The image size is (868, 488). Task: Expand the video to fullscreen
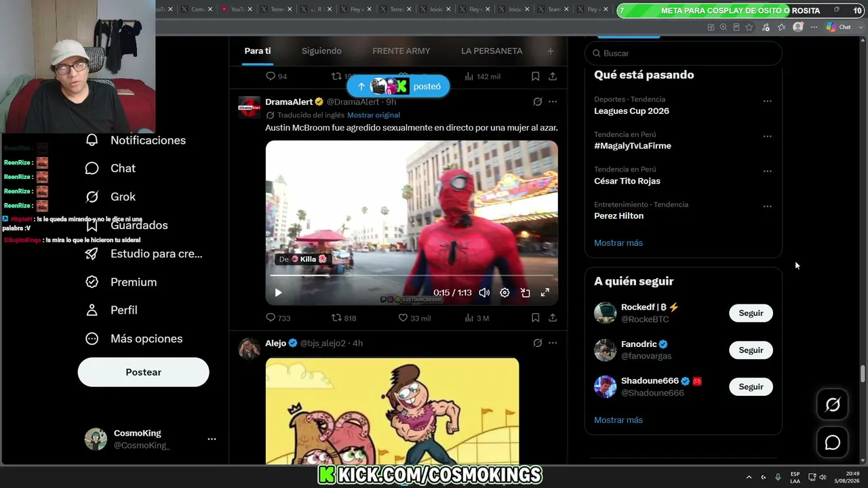545,293
